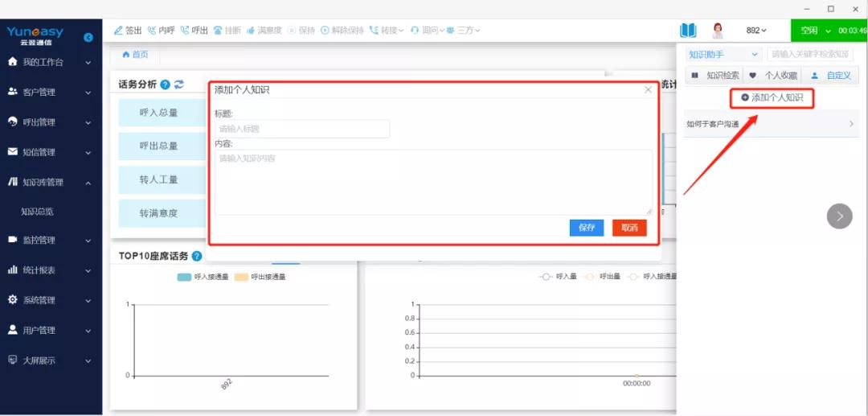Click the red 取消 cancel button
The height and width of the screenshot is (416, 868).
click(x=629, y=228)
